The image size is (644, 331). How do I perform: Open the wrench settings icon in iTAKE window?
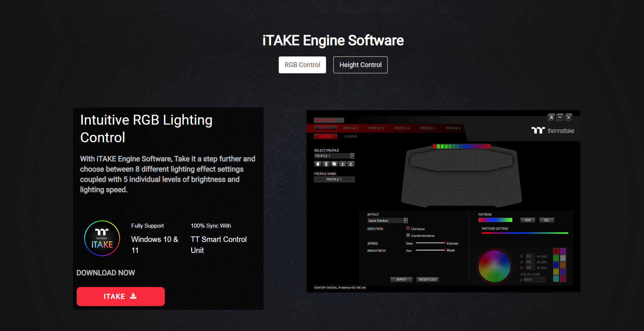pos(551,117)
